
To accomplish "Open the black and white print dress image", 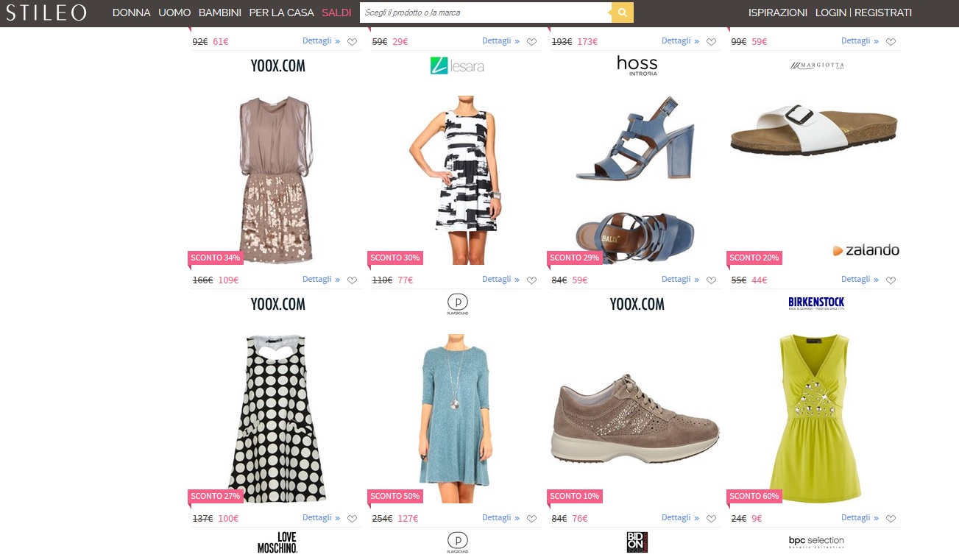I will click(456, 179).
